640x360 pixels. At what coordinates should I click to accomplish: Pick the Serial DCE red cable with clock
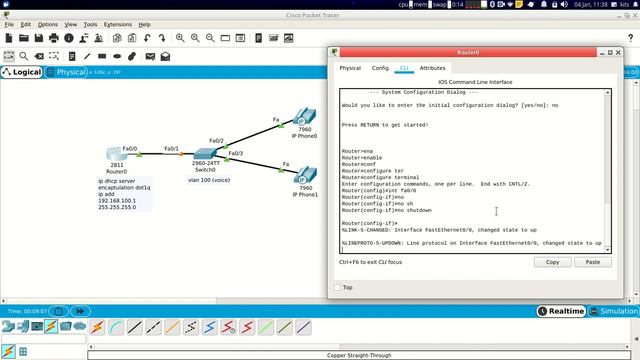click(228, 327)
